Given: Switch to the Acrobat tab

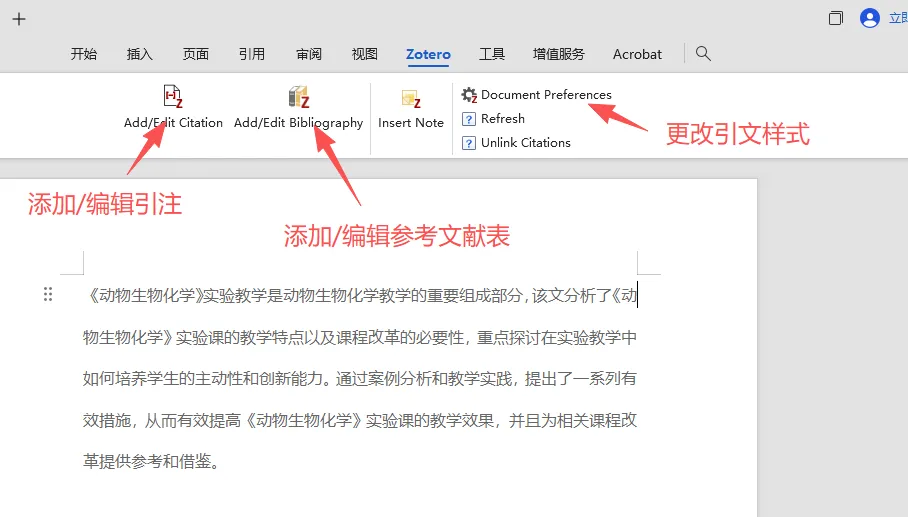Looking at the screenshot, I should click(x=637, y=54).
